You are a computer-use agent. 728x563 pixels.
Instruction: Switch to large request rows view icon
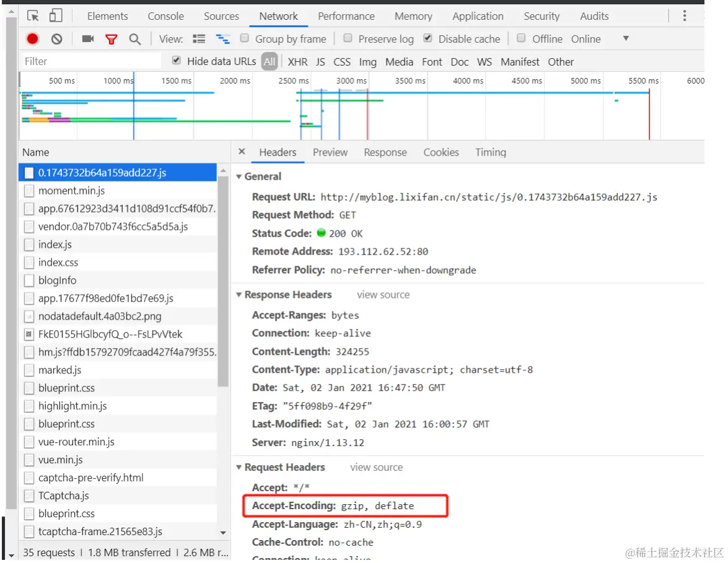pos(199,39)
